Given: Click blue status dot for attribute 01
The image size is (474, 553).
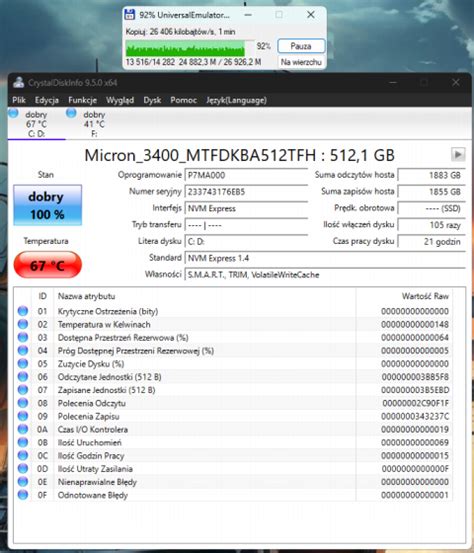Looking at the screenshot, I should click(23, 311).
